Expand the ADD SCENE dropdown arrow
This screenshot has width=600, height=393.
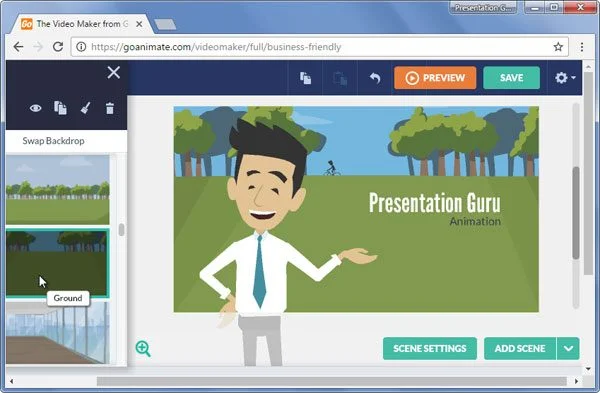(x=568, y=348)
